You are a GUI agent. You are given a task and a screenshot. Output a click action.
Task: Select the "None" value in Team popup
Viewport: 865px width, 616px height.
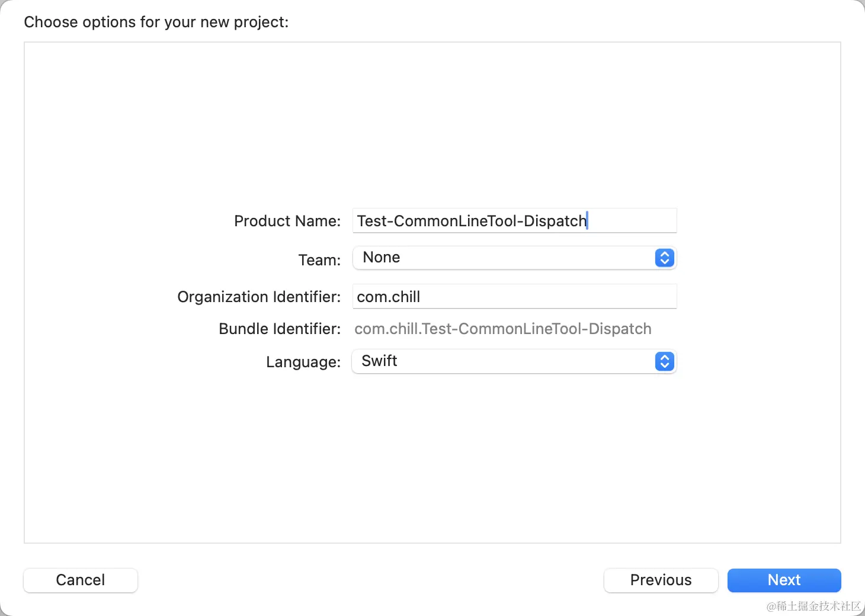[x=382, y=258]
